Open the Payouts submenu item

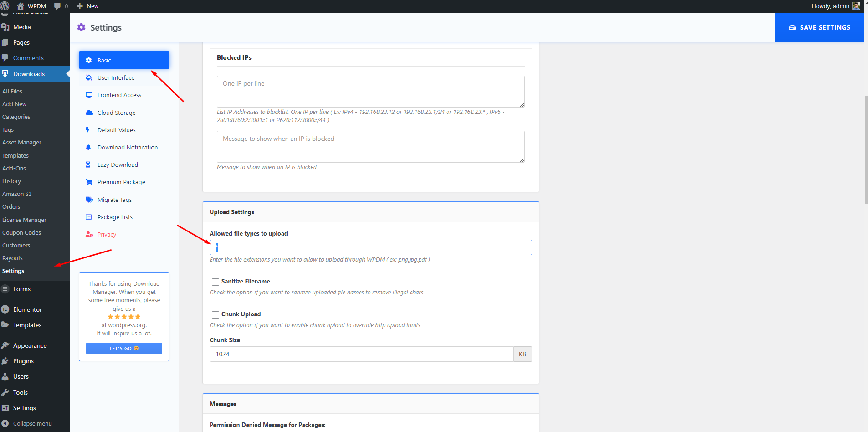click(13, 258)
